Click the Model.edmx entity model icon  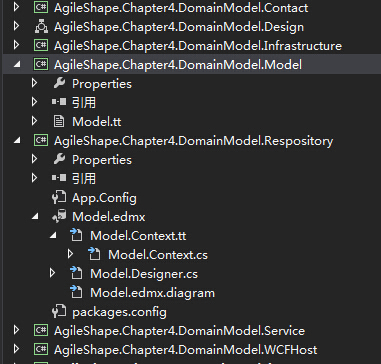click(59, 217)
